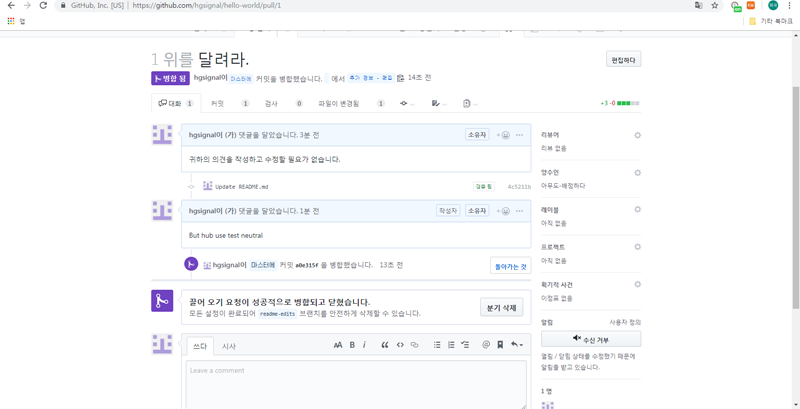Viewport: 800px width, 409px height.
Task: Open the participant avatar under 1 명
Action: pyautogui.click(x=547, y=405)
